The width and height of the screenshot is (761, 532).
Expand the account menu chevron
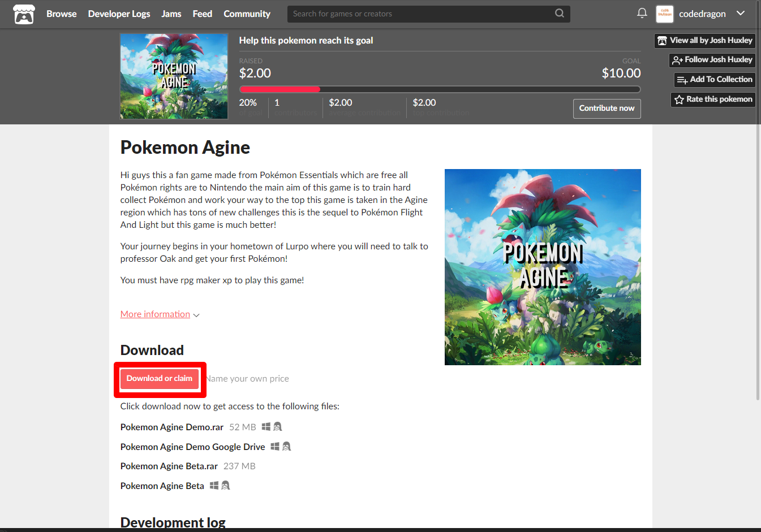point(741,13)
